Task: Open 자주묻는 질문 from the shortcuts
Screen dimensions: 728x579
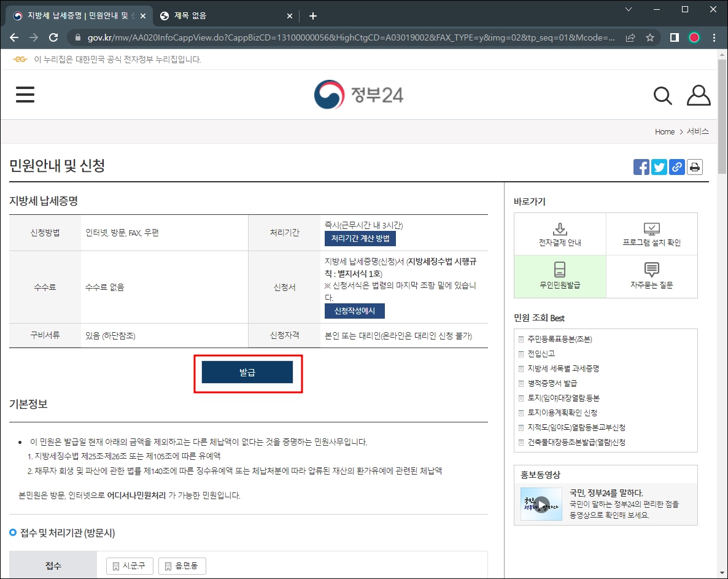Action: pos(651,276)
